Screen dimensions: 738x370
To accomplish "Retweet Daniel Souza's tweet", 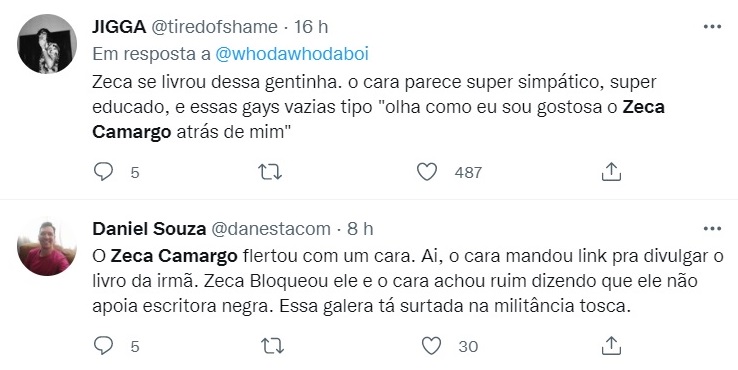I will [271, 346].
